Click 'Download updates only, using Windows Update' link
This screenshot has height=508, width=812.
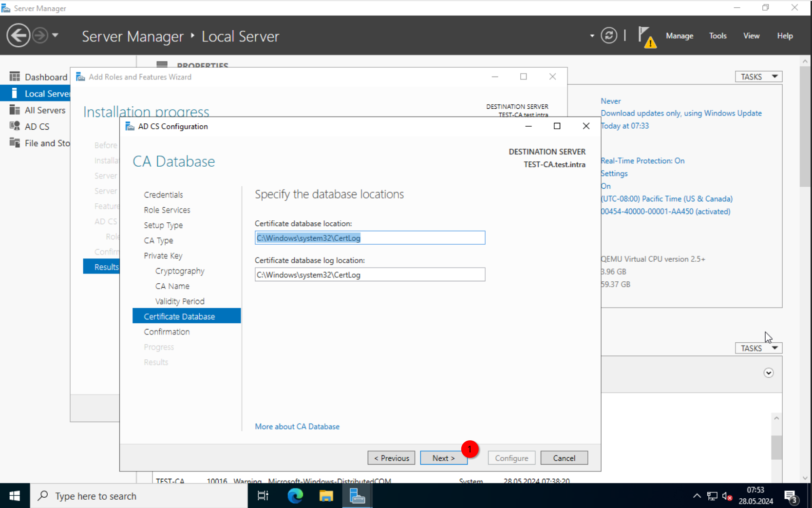681,113
